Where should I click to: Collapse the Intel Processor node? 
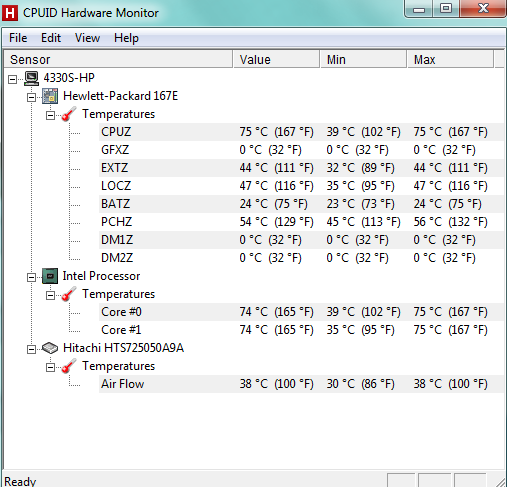pos(31,277)
